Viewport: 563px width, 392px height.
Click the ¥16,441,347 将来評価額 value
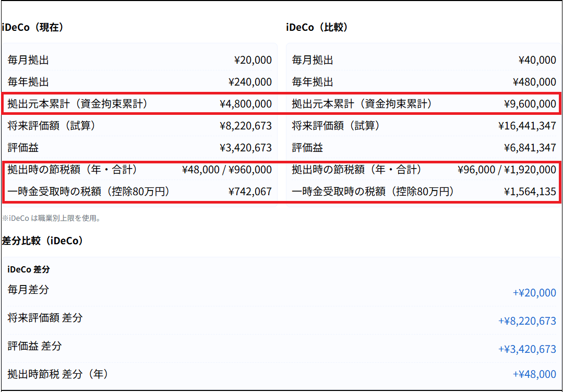[x=527, y=126]
